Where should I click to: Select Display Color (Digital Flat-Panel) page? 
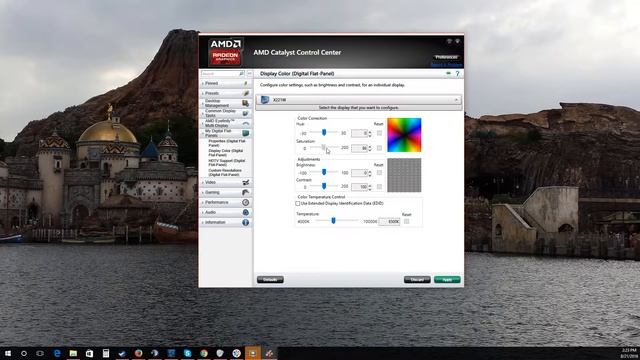226,153
